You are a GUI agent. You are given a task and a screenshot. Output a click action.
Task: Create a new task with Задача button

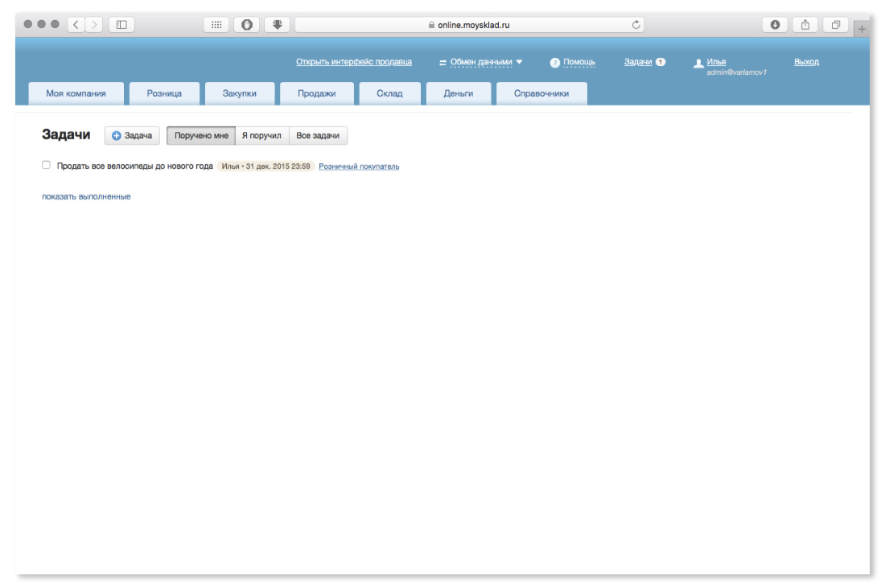coord(132,135)
